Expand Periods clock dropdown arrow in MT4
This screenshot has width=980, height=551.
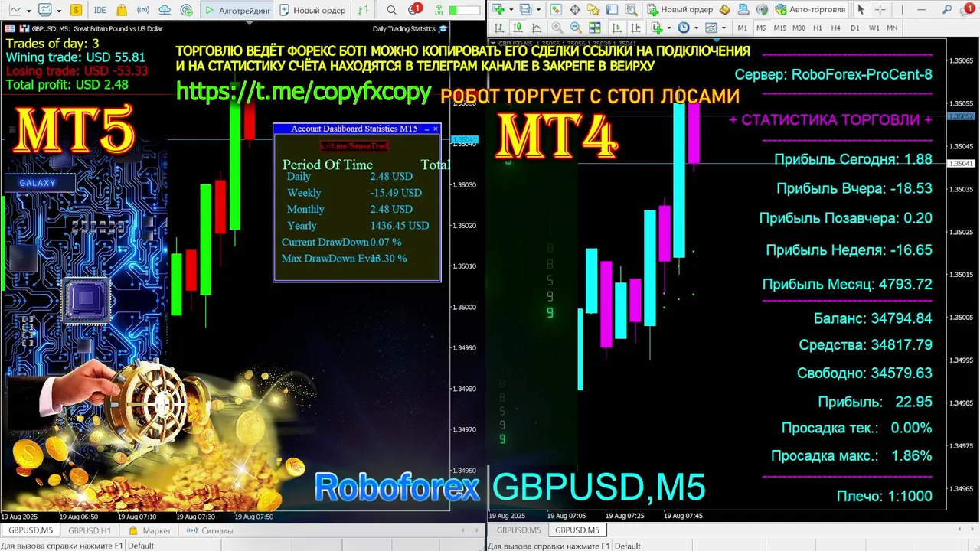point(696,28)
